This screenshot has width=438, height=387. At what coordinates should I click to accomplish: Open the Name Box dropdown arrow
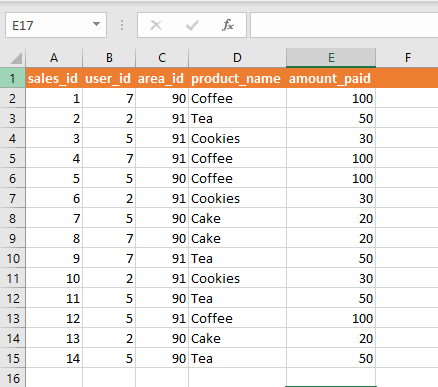pyautogui.click(x=96, y=24)
